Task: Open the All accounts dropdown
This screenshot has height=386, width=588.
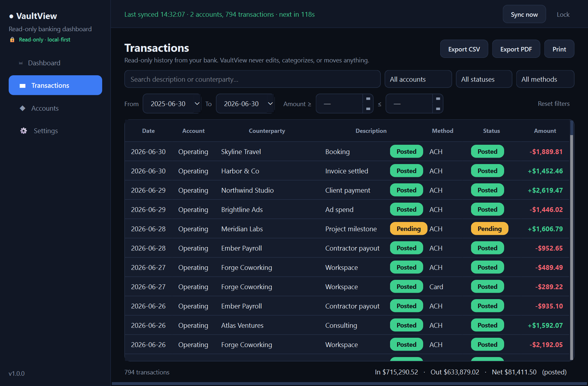Action: 418,79
